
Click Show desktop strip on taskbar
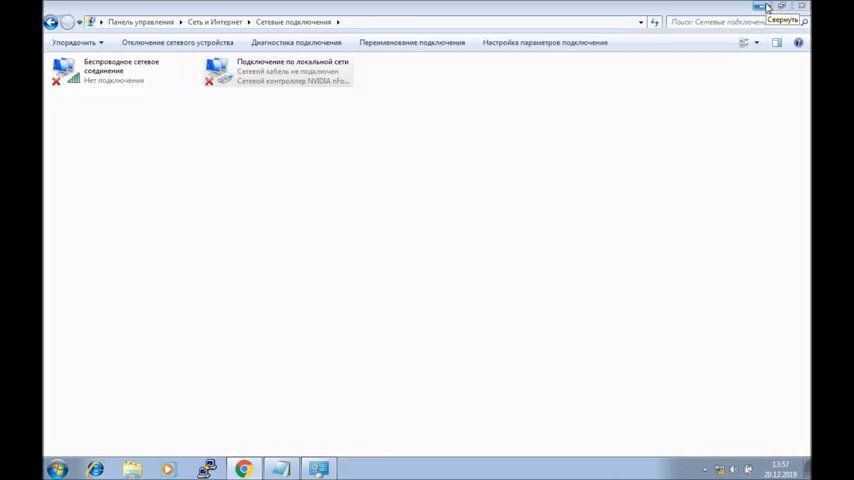coord(807,469)
